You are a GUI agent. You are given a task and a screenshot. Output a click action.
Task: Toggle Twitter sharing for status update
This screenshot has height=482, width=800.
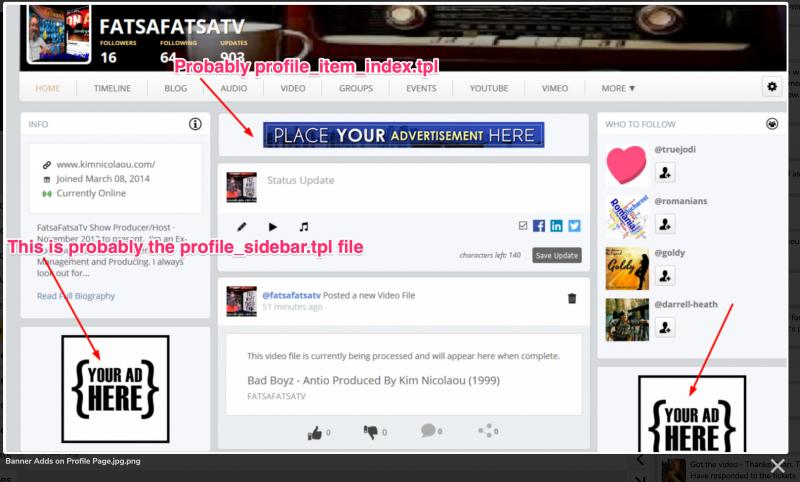[574, 226]
